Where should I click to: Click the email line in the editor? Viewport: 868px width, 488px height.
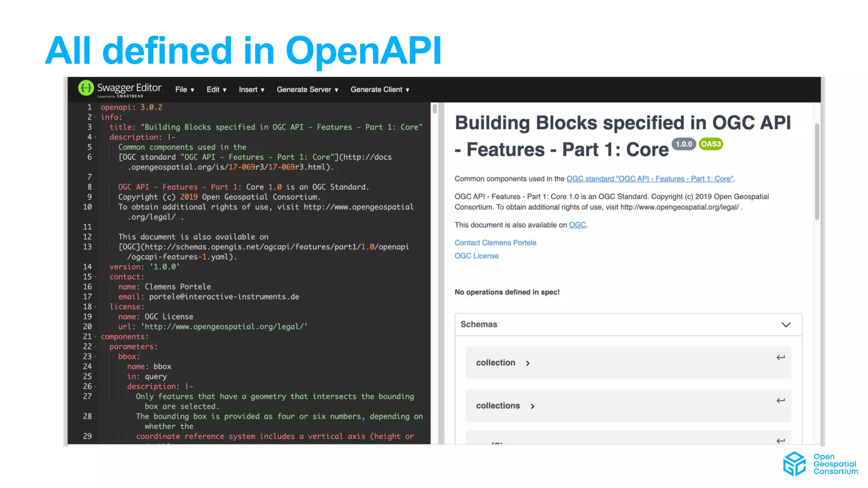(x=209, y=297)
